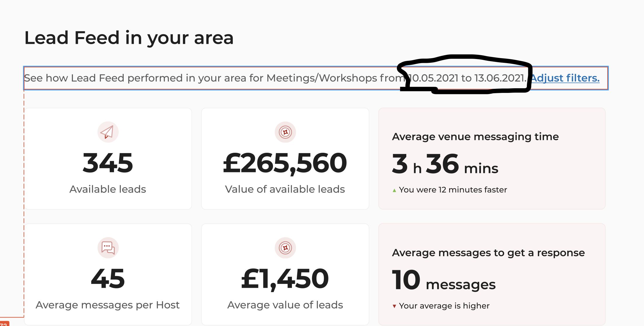Viewport: 644px width, 326px height.
Task: Click the green up arrow beside 12 minutes faster
Action: pyautogui.click(x=394, y=190)
